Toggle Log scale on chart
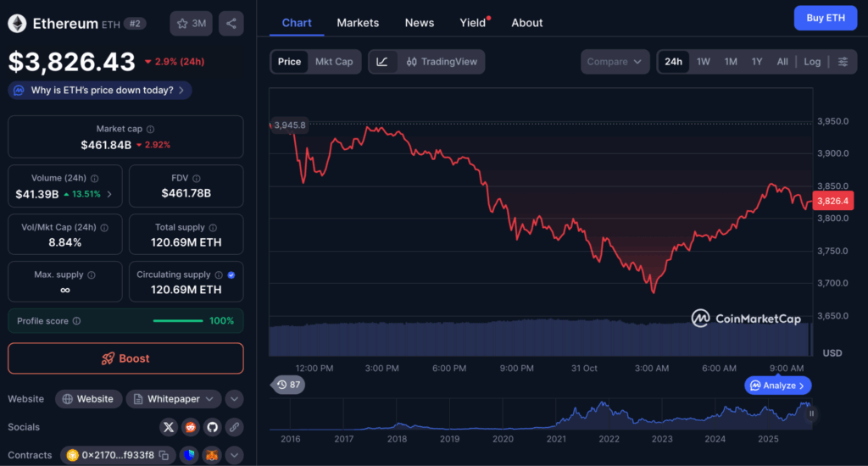 (812, 62)
